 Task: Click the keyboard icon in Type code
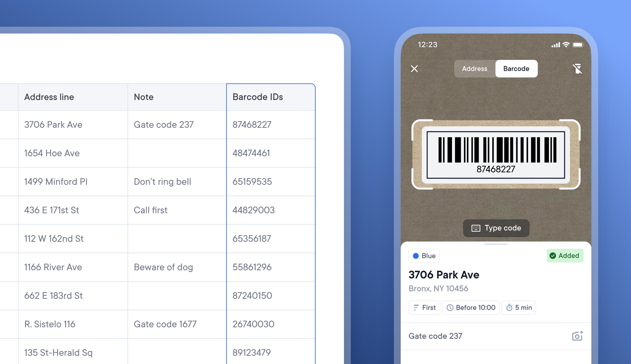click(476, 228)
